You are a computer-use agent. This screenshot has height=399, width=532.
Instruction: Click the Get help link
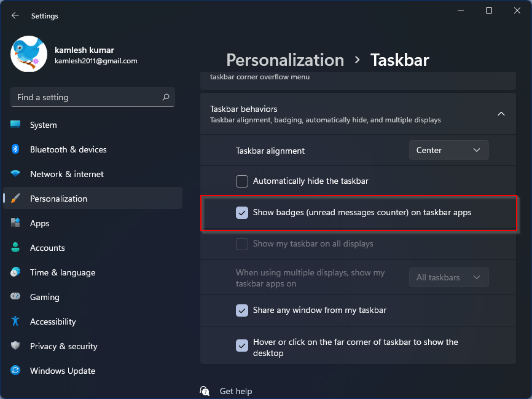click(x=236, y=391)
